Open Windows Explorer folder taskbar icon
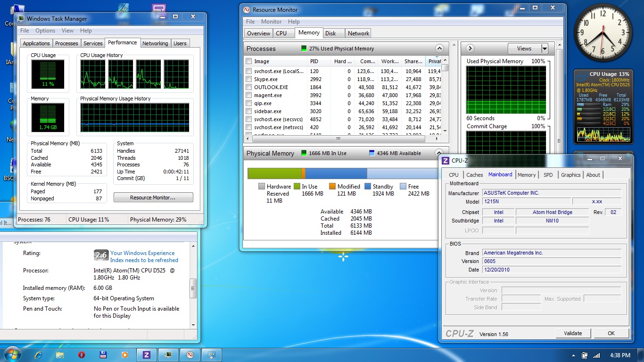Viewport: 644px width, 362px height. (x=60, y=355)
